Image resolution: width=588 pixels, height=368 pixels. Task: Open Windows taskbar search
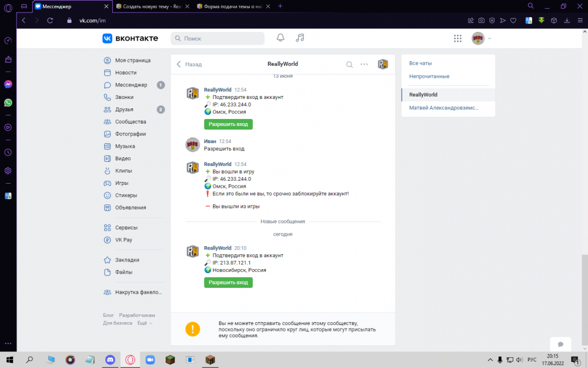click(x=29, y=360)
